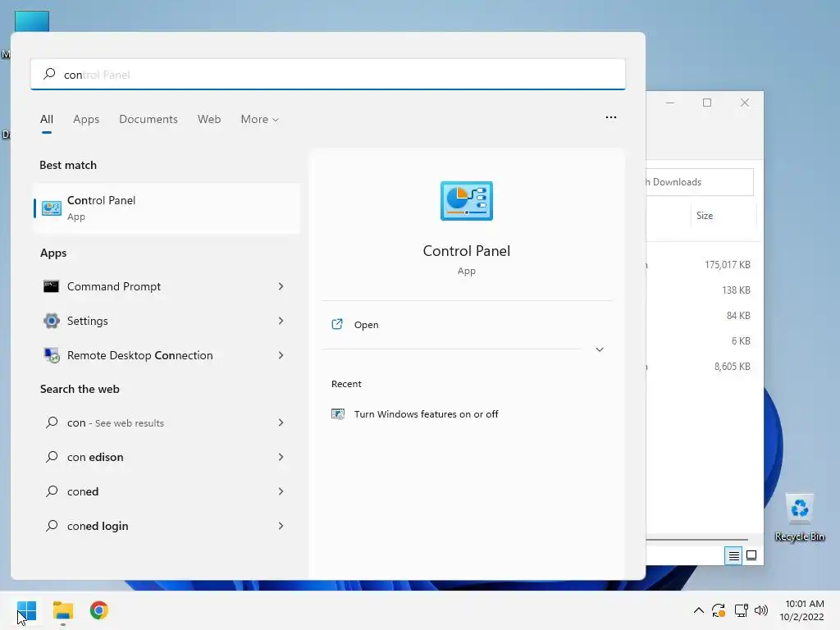Click the Size column header in Explorer
Screen dimensions: 840x630
[x=705, y=216]
